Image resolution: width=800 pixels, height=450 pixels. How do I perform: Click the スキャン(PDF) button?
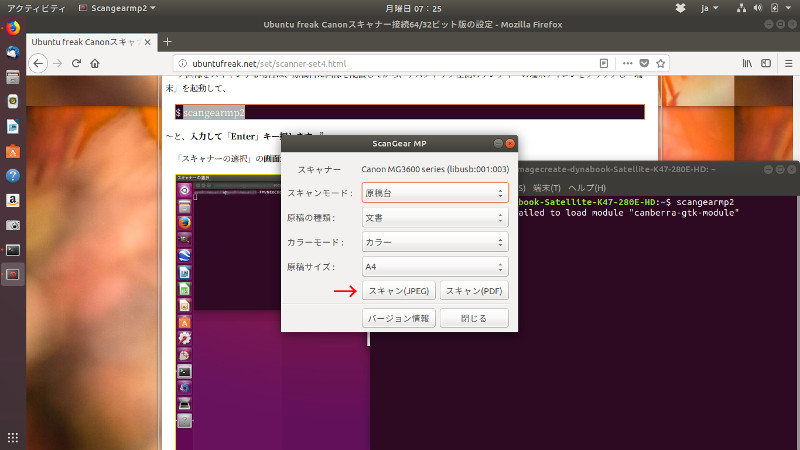474,291
